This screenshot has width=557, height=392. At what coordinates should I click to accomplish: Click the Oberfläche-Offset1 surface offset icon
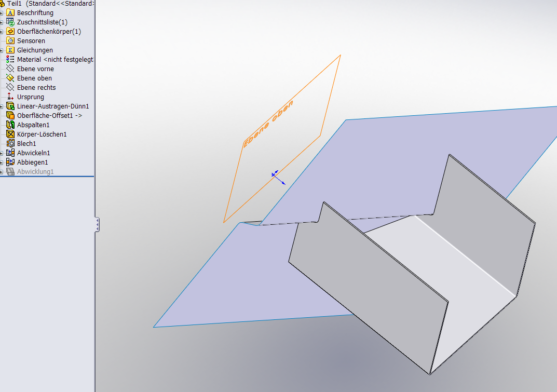10,115
